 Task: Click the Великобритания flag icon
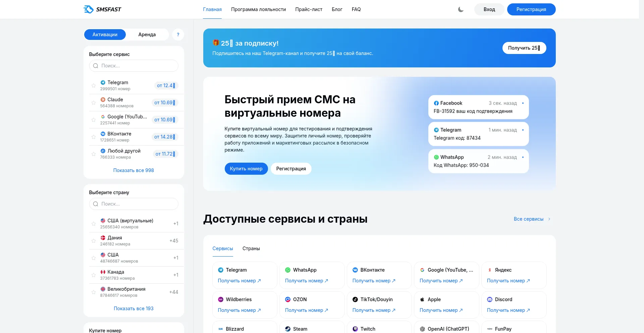click(x=103, y=289)
